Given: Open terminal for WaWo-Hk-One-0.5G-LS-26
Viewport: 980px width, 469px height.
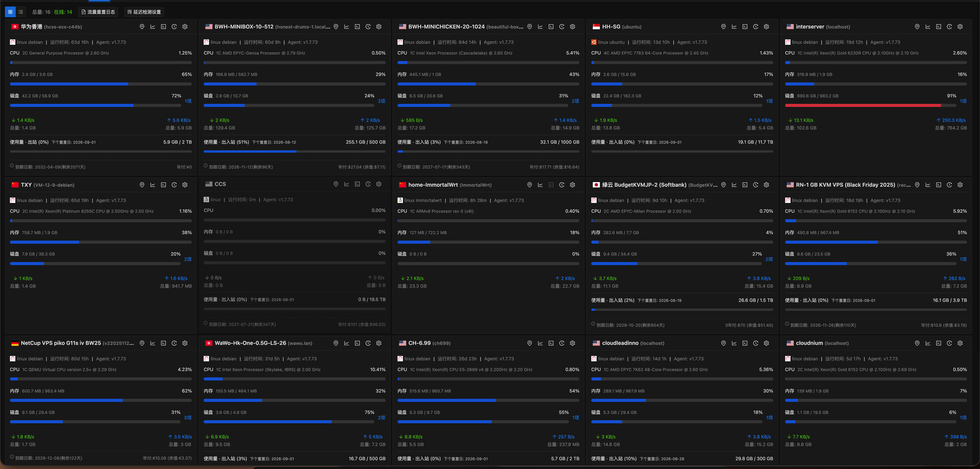Looking at the screenshot, I should (357, 343).
